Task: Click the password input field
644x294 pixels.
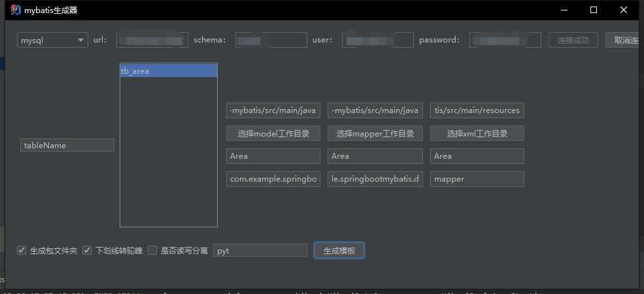Action: tap(505, 41)
